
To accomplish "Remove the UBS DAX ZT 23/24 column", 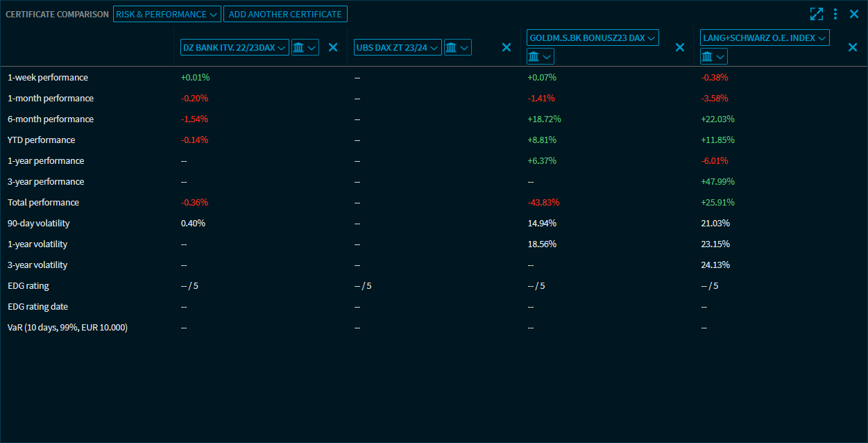I will [x=507, y=47].
